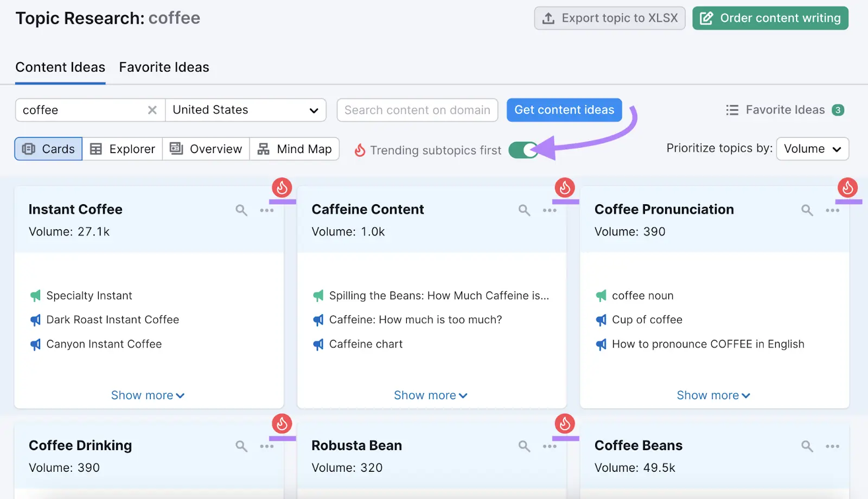Expand Show more on Instant Coffee card

click(x=148, y=395)
